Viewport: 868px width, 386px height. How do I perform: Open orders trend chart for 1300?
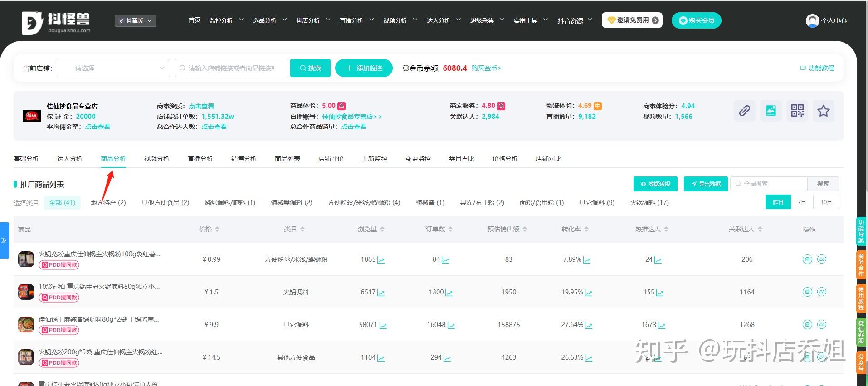click(449, 293)
